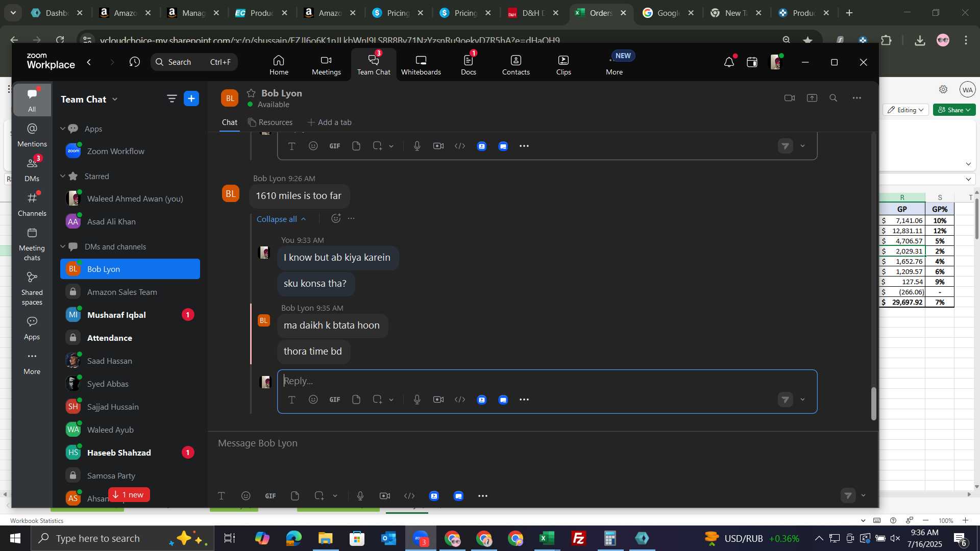Attach a file in reply box
Viewport: 980px width, 551px height.
(x=356, y=399)
